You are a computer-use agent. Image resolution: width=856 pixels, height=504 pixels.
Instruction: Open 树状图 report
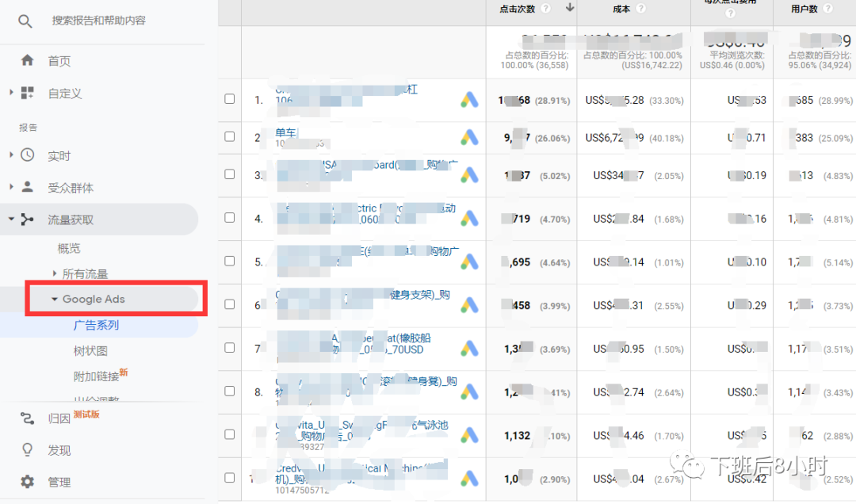(90, 350)
